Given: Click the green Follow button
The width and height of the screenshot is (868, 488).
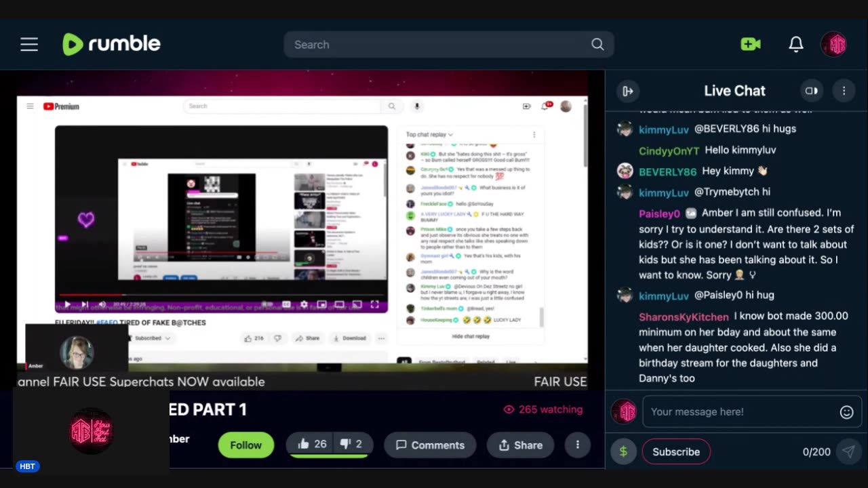Looking at the screenshot, I should click(245, 445).
